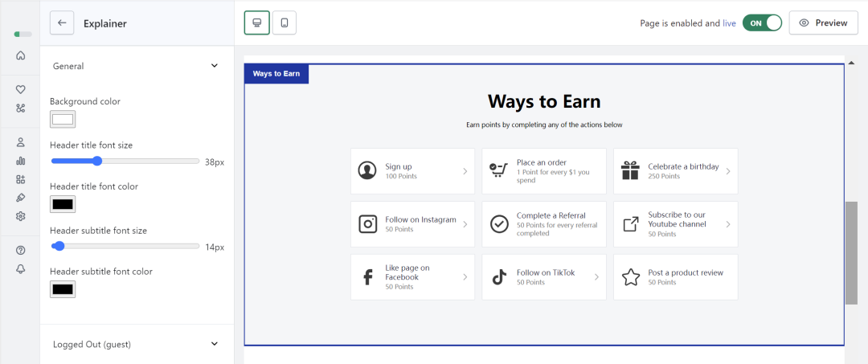Click the Preview button
Viewport: 868px width, 364px height.
coord(823,23)
